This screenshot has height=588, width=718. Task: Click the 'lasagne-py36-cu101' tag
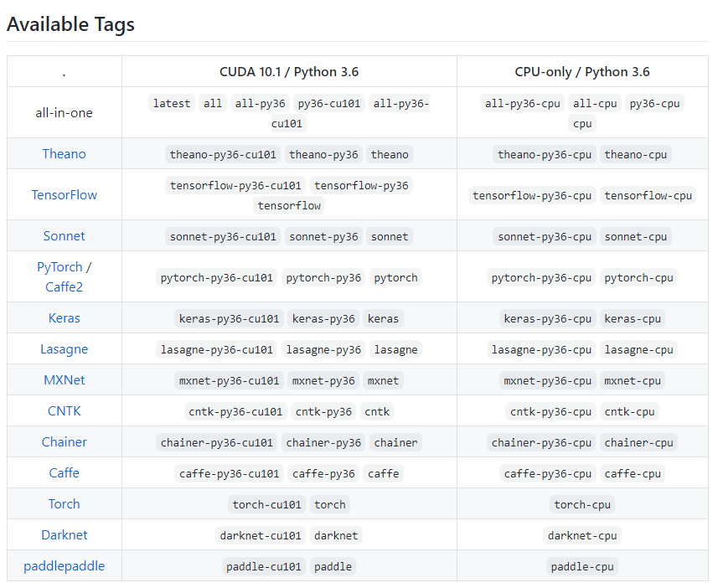217,350
